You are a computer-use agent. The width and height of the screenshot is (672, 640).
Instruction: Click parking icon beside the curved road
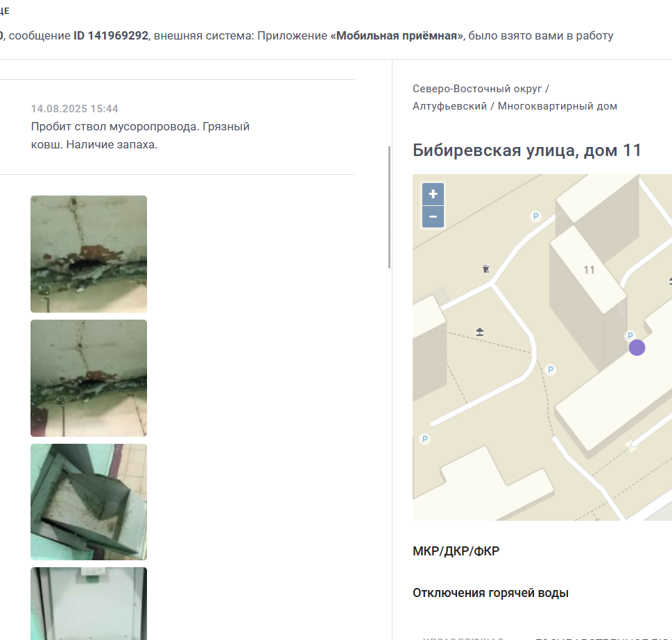[551, 370]
